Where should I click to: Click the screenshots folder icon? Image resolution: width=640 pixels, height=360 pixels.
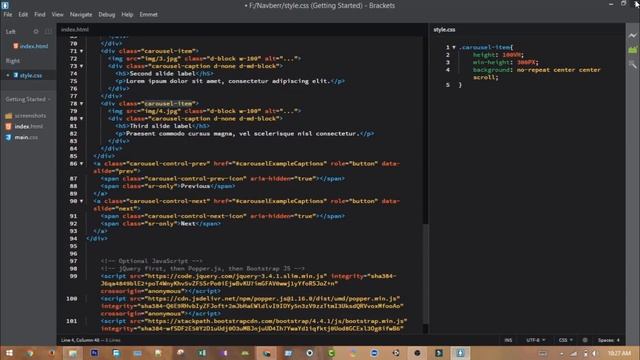click(8, 116)
